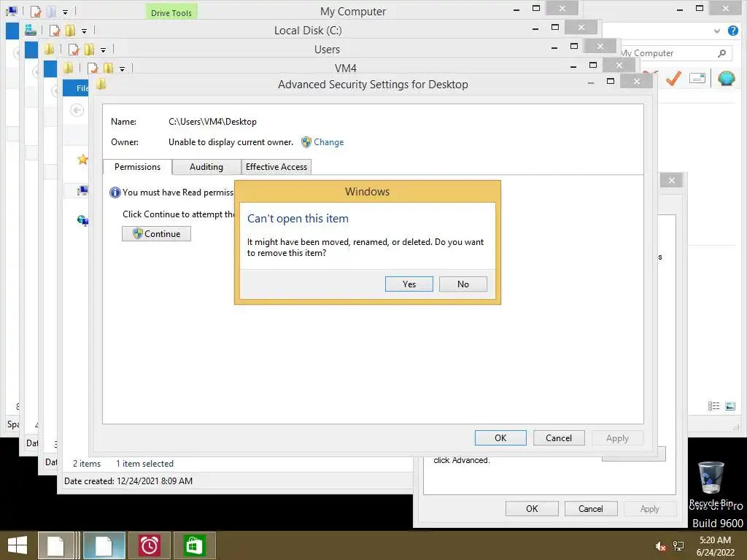
Task: Switch to the Auditing tab
Action: click(x=206, y=167)
